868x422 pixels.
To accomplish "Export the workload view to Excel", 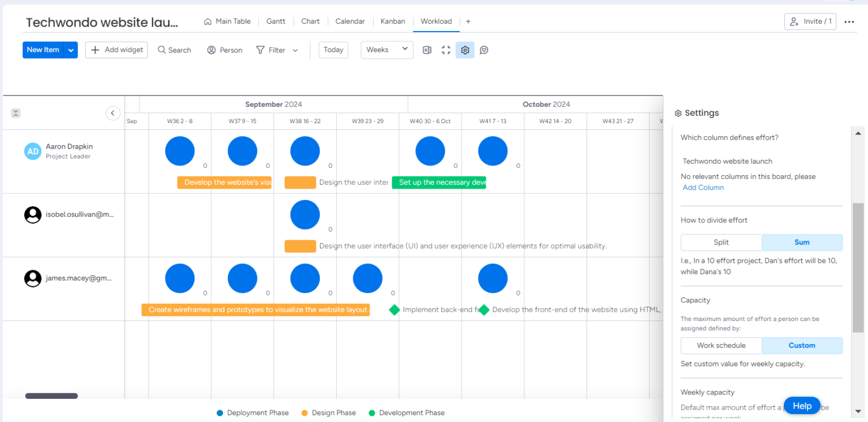I will (427, 50).
